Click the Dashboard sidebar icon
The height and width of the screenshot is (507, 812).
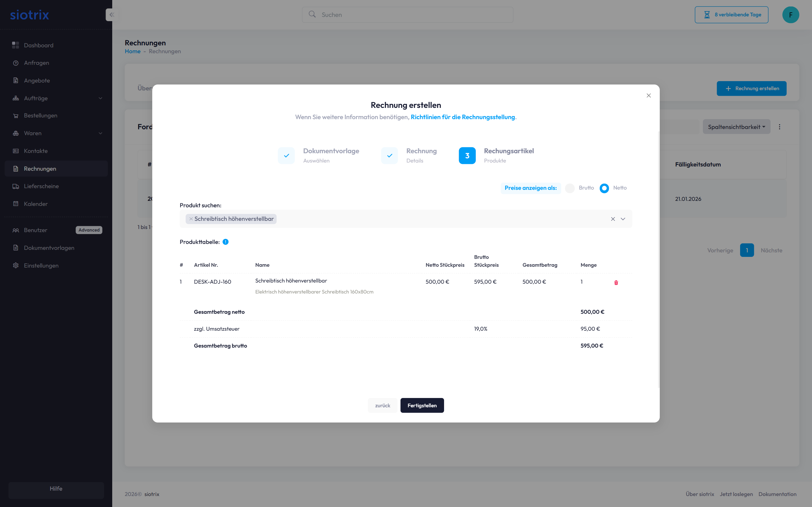(16, 45)
